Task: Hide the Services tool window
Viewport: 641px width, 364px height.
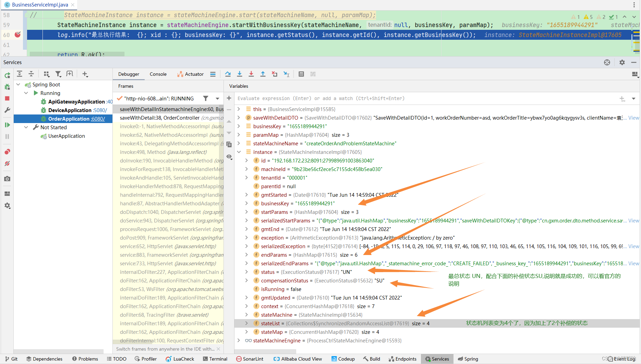Action: (x=634, y=62)
